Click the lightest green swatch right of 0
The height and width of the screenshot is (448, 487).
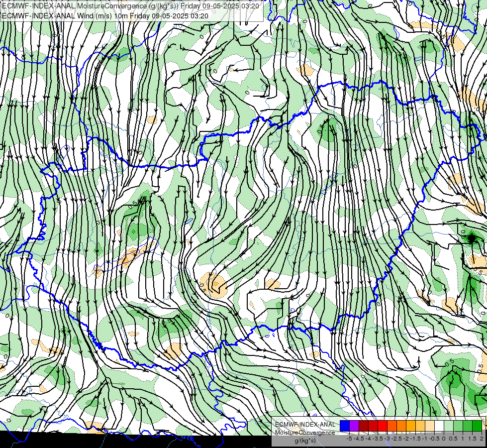(449, 426)
